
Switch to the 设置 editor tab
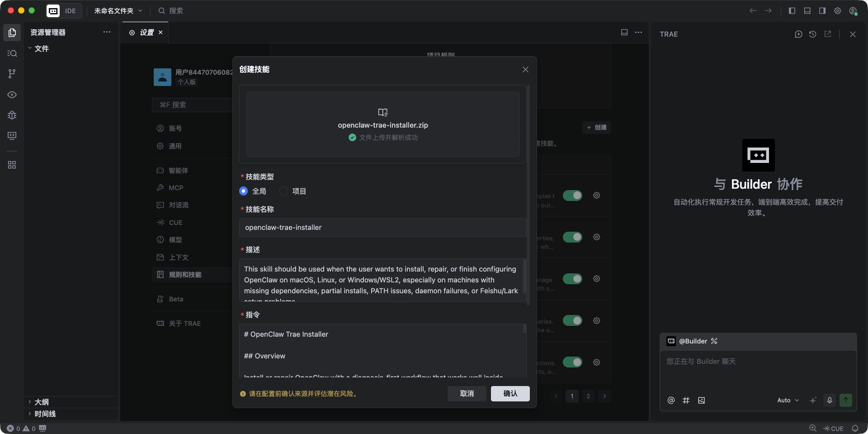pos(145,33)
